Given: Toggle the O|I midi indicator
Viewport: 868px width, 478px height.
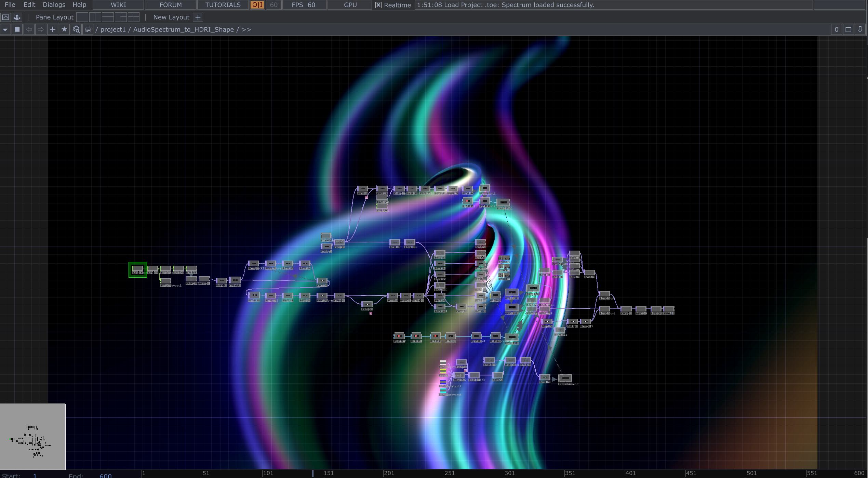Looking at the screenshot, I should (257, 5).
